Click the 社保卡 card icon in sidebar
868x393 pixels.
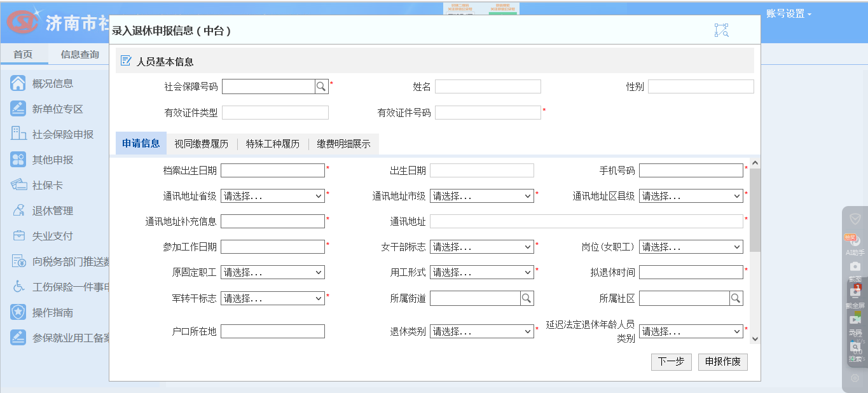(18, 185)
